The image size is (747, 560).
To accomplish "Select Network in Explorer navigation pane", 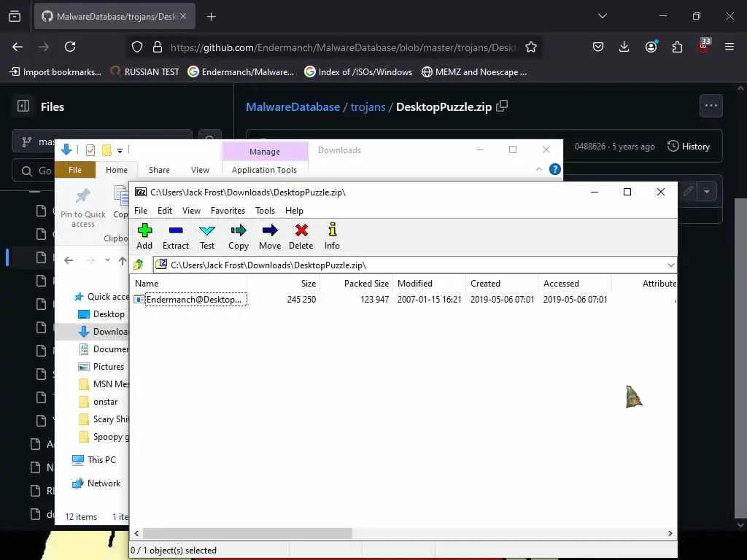I will tap(98, 483).
